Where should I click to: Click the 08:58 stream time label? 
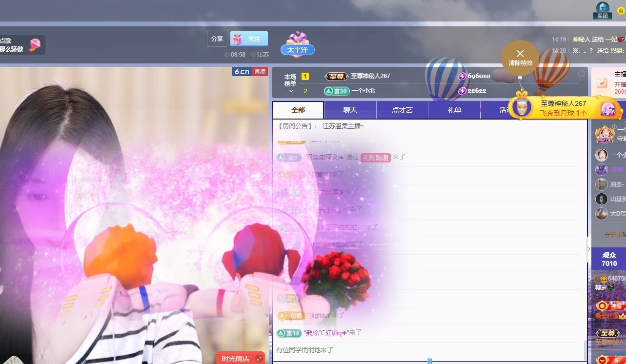(235, 55)
